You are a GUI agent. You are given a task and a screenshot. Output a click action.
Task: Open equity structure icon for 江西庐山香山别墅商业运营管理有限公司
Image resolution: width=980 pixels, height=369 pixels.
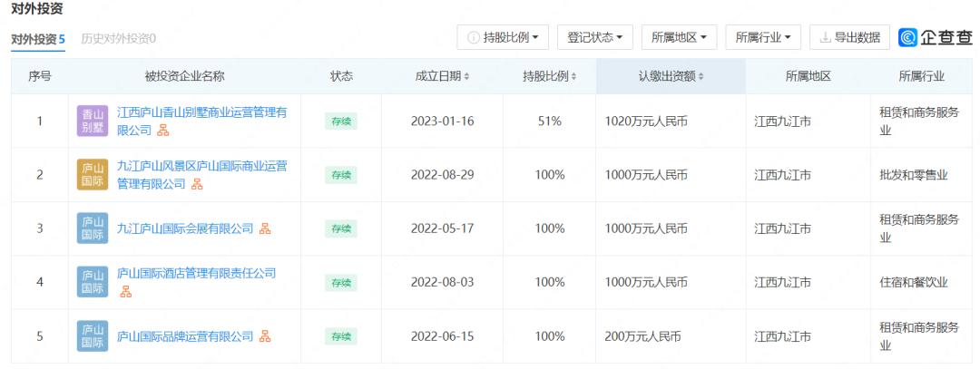(x=163, y=131)
